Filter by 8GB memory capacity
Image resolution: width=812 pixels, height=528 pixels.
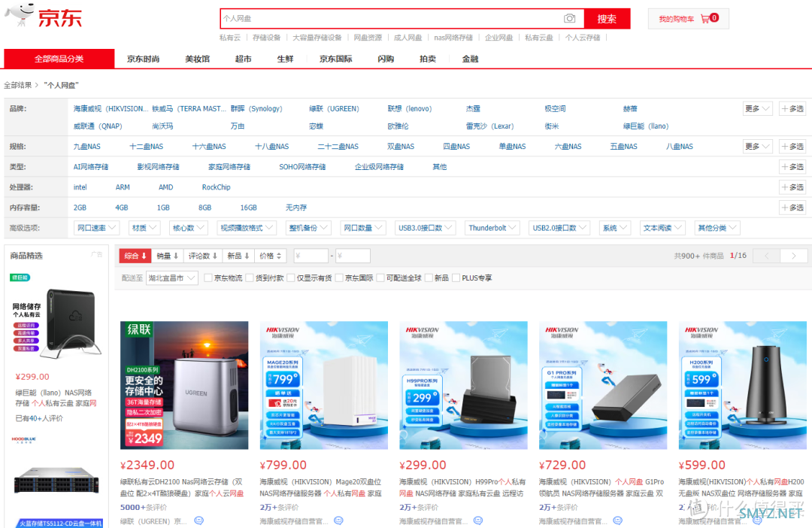tap(205, 208)
